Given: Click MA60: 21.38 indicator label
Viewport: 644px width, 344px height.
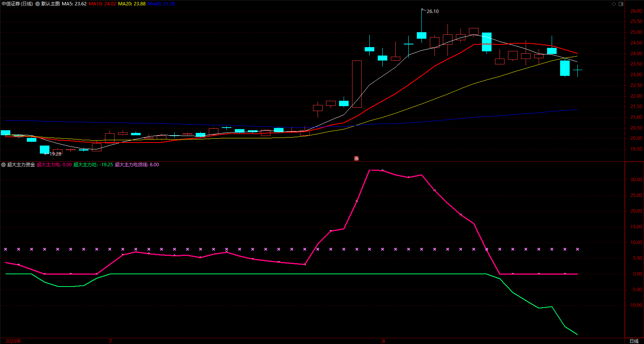Looking at the screenshot, I should (161, 4).
